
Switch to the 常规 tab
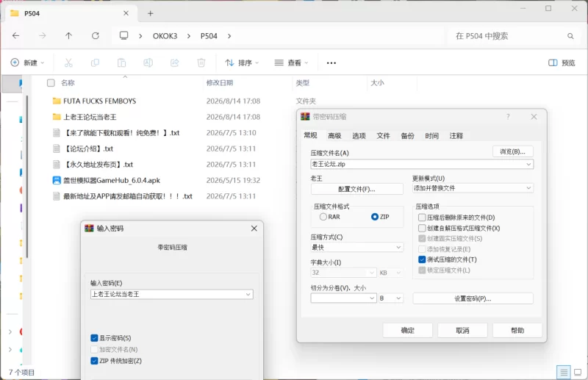point(310,135)
